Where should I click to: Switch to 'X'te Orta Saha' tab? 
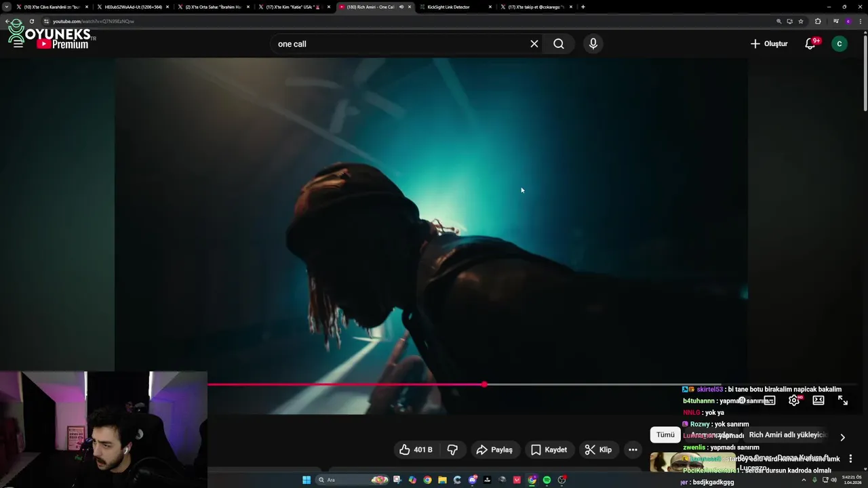point(214,7)
